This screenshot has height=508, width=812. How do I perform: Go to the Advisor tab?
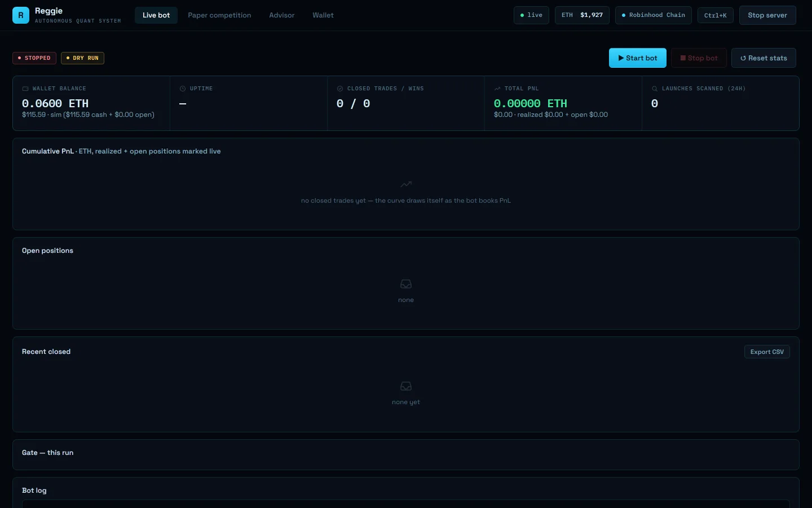[x=282, y=15]
